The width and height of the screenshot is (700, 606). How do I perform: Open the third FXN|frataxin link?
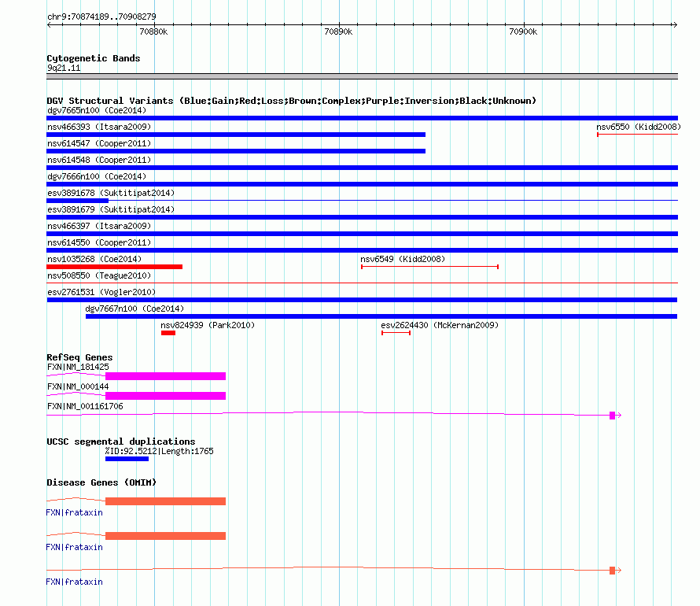(74, 582)
